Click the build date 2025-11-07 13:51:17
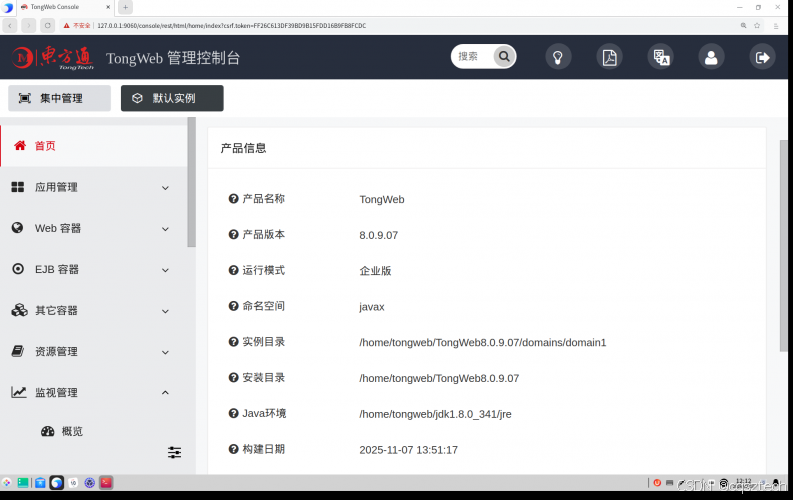793x500 pixels. (x=408, y=450)
